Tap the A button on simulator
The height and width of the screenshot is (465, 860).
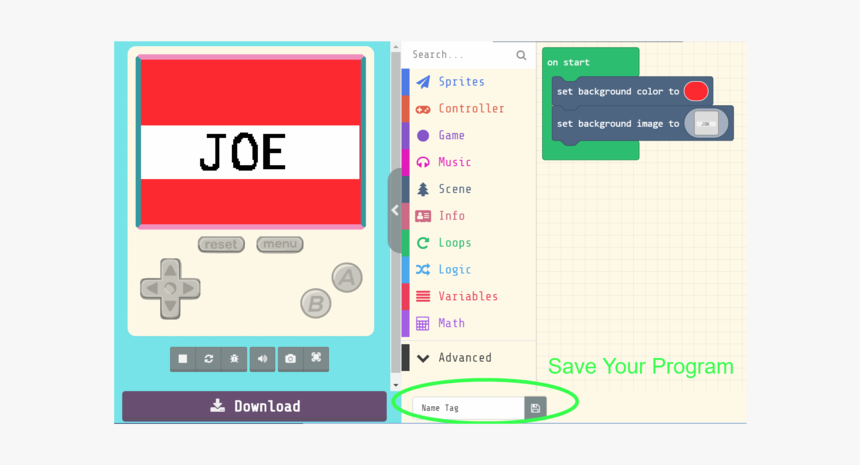coord(347,278)
